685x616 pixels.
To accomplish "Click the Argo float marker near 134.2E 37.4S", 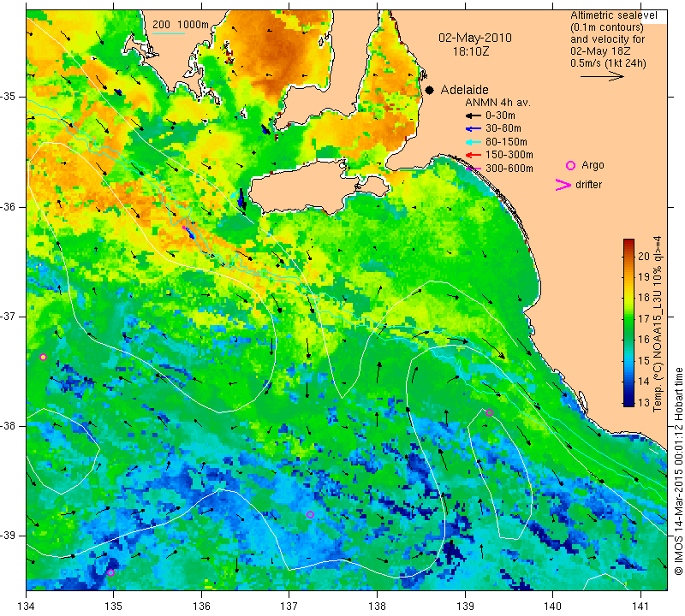I will tap(43, 357).
